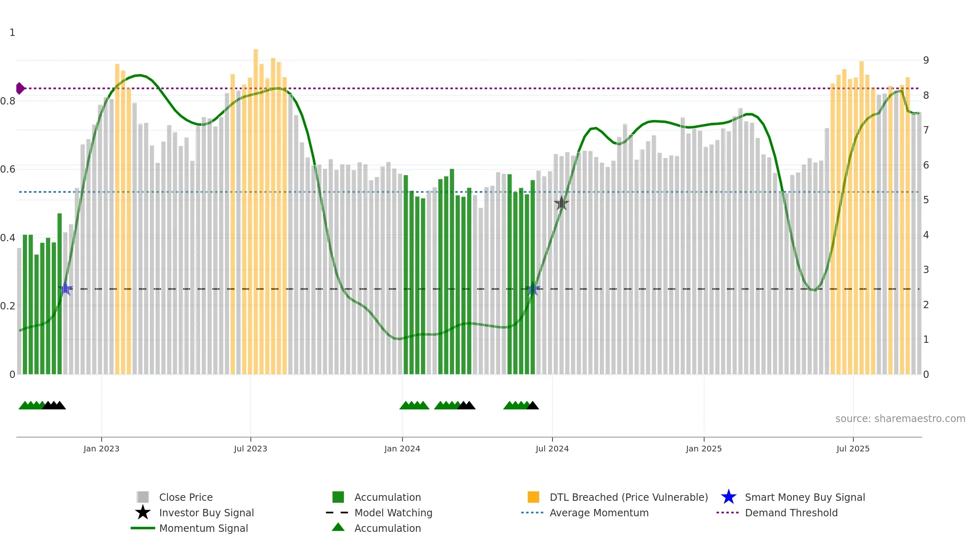Click the green accumulation triangles near Jan 2024
The width and height of the screenshot is (980, 551).
(x=414, y=405)
